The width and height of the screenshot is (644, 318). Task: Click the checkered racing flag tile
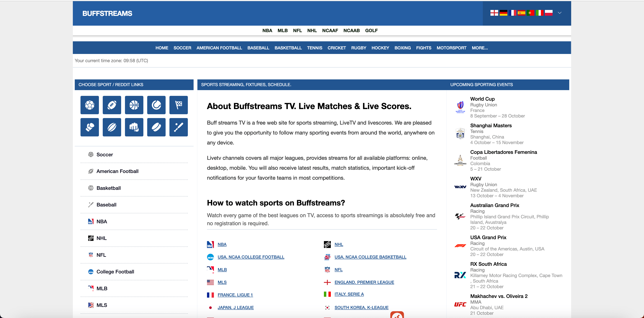178,105
